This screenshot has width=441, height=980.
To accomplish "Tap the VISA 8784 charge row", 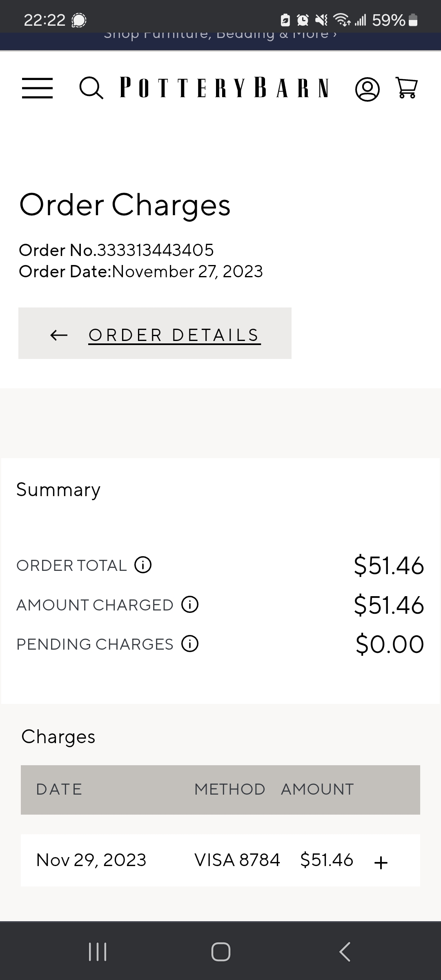I will (x=220, y=860).
